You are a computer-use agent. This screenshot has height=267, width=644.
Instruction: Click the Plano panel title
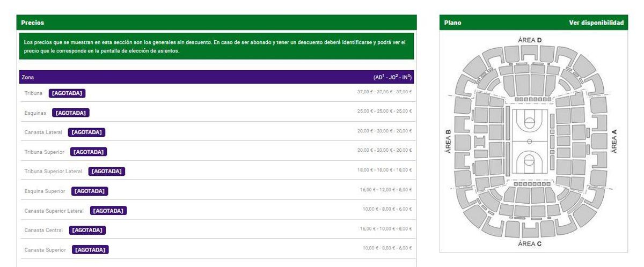pos(452,23)
